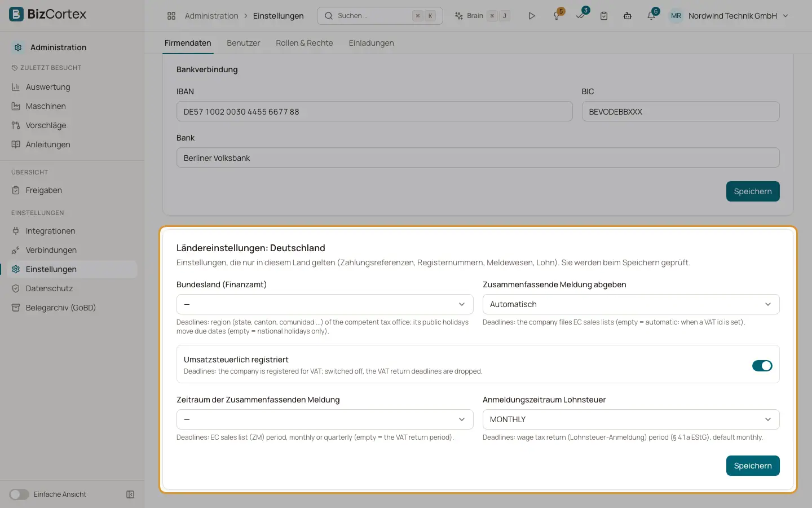812x508 pixels.
Task: Open the robot assistant icon
Action: [x=628, y=16]
